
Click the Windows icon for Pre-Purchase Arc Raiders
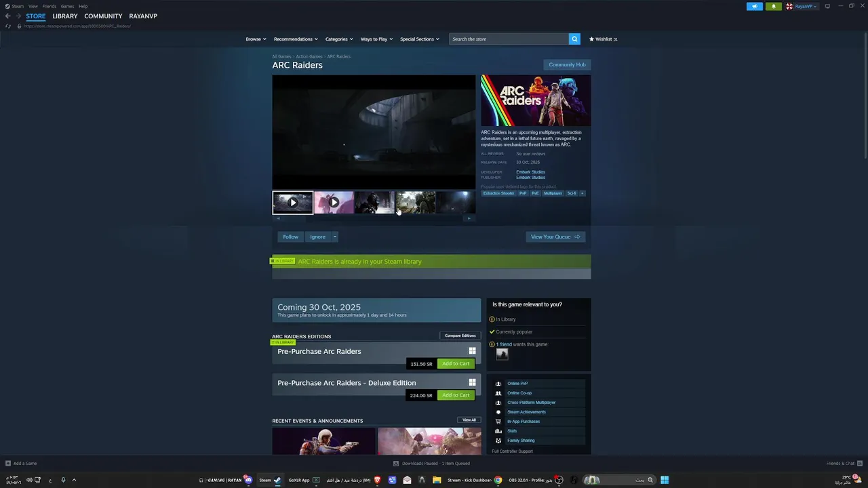[472, 351]
